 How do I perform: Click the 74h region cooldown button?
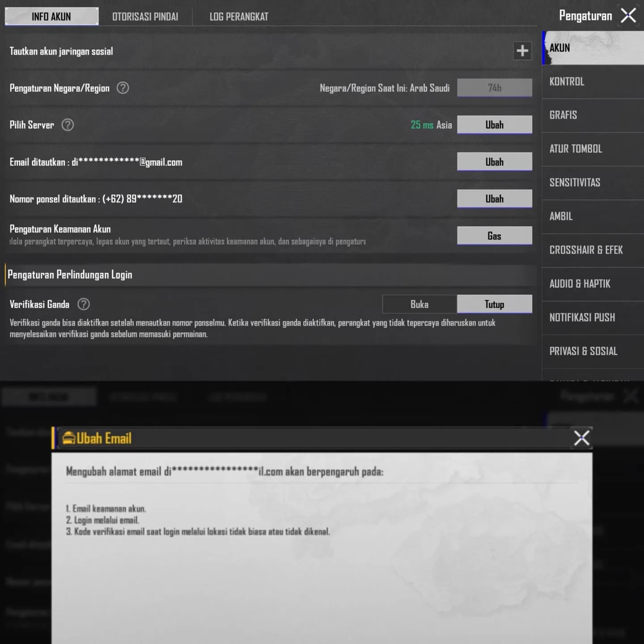[495, 88]
